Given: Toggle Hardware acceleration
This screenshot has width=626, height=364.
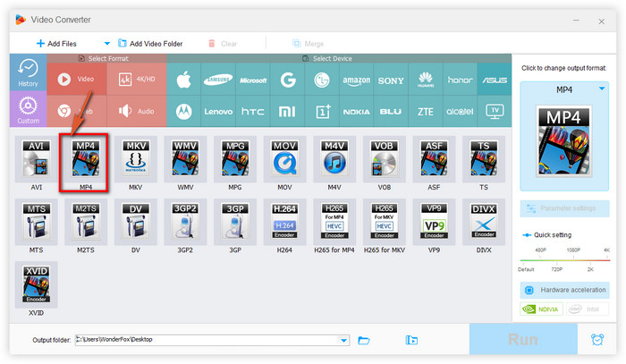Looking at the screenshot, I should pyautogui.click(x=564, y=290).
